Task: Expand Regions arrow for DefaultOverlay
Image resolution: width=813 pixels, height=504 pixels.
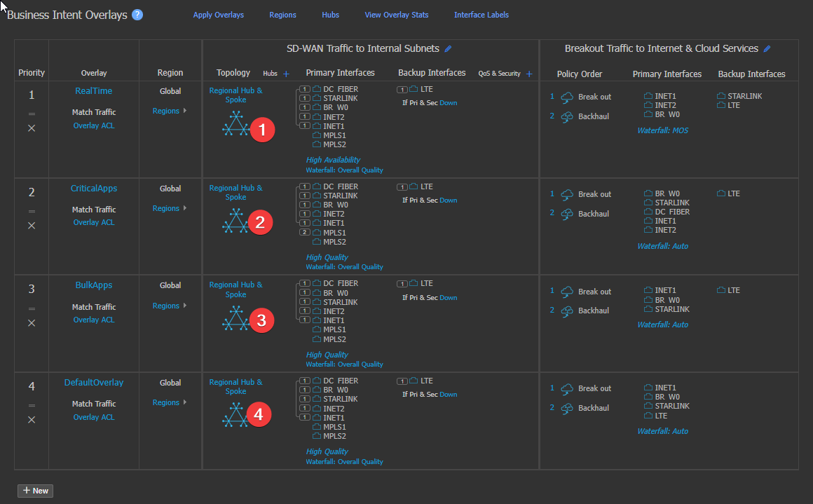Action: tap(184, 402)
